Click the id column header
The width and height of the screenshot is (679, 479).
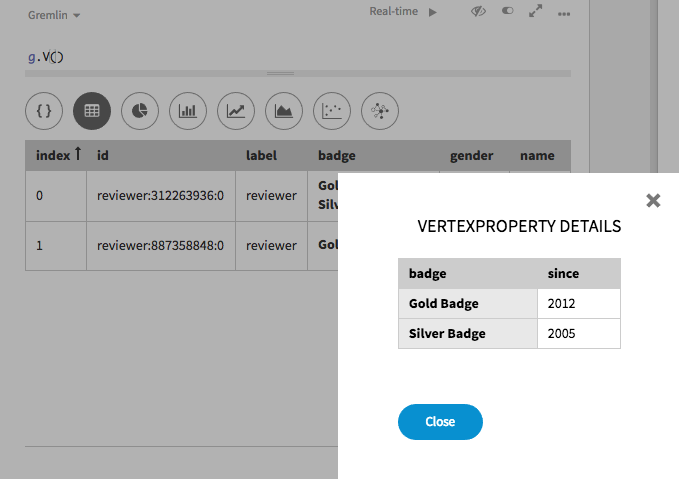click(x=103, y=155)
